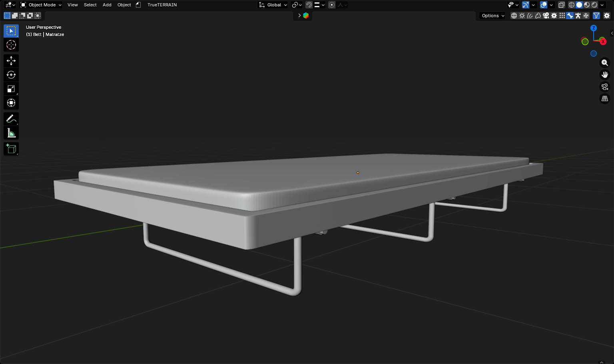
Task: Toggle X-Ray mode
Action: [562, 5]
